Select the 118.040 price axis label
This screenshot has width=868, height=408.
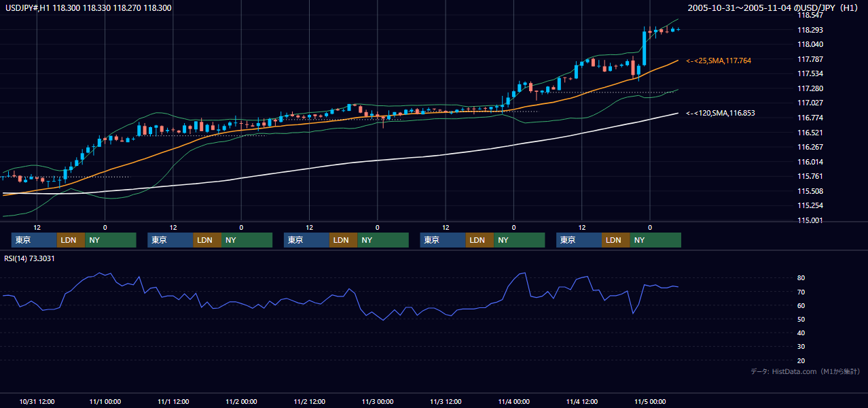812,44
